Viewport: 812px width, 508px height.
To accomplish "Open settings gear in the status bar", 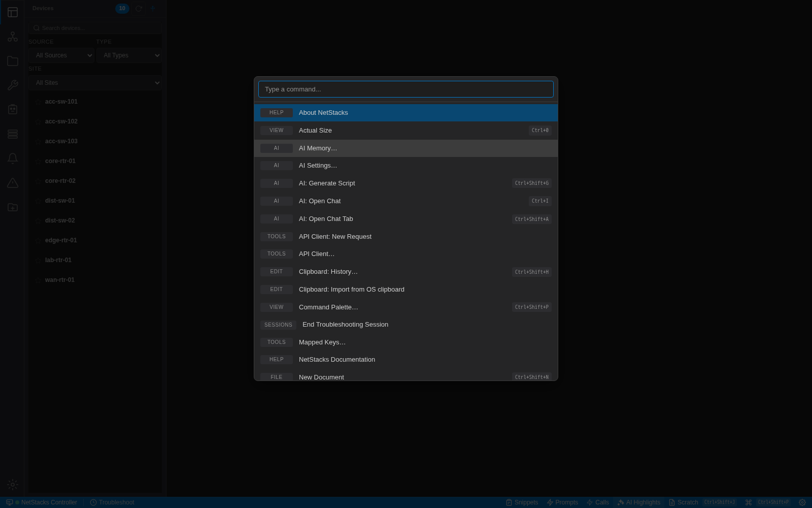I will (802, 502).
